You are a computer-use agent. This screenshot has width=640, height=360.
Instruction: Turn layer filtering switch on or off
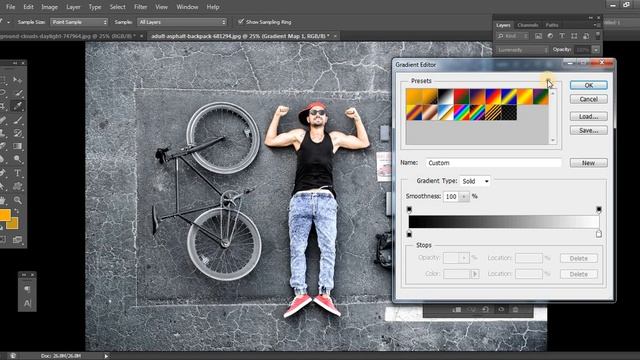pyautogui.click(x=598, y=36)
